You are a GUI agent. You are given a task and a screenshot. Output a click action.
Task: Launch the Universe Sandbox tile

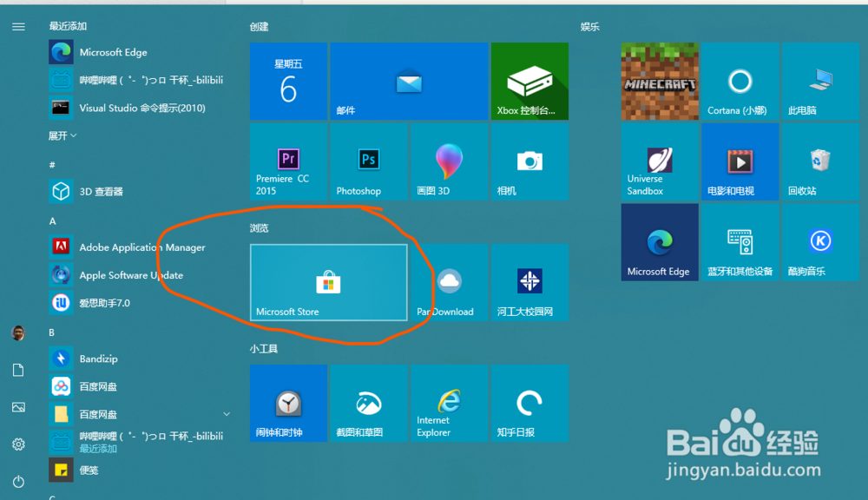[660, 161]
